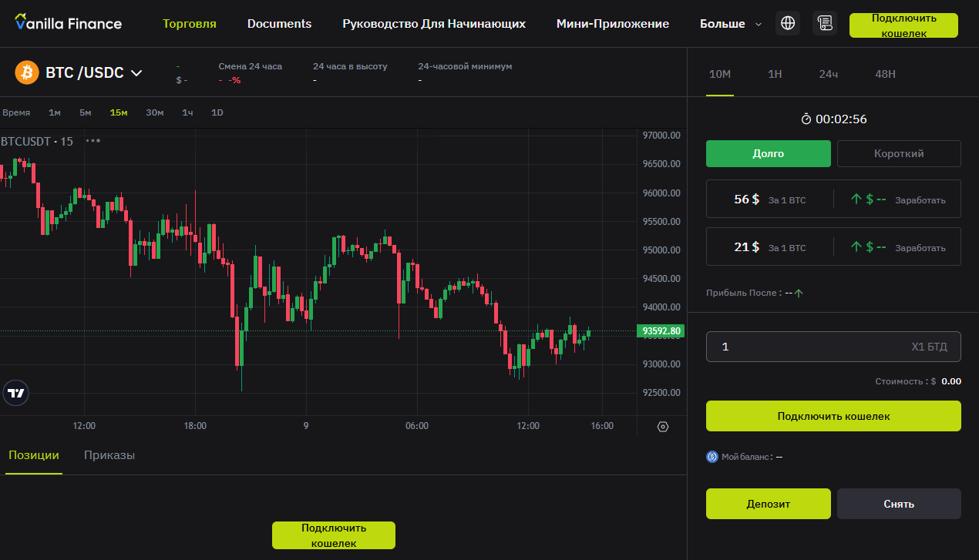Open chart settings gear icon

point(663,427)
